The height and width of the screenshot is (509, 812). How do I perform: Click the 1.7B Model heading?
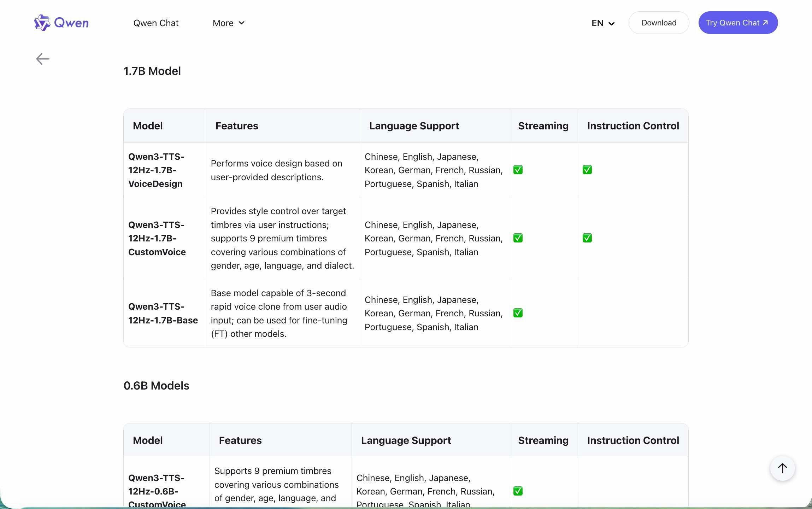coord(152,71)
